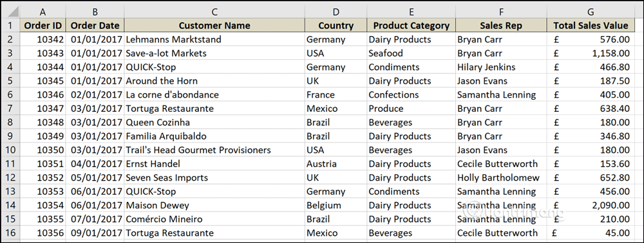Select the 2,090.00 sales value cell
Screen dimensions: 644x243
click(591, 205)
